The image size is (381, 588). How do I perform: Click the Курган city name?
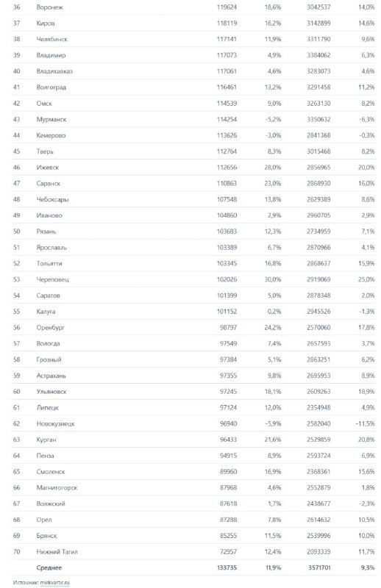click(x=46, y=440)
